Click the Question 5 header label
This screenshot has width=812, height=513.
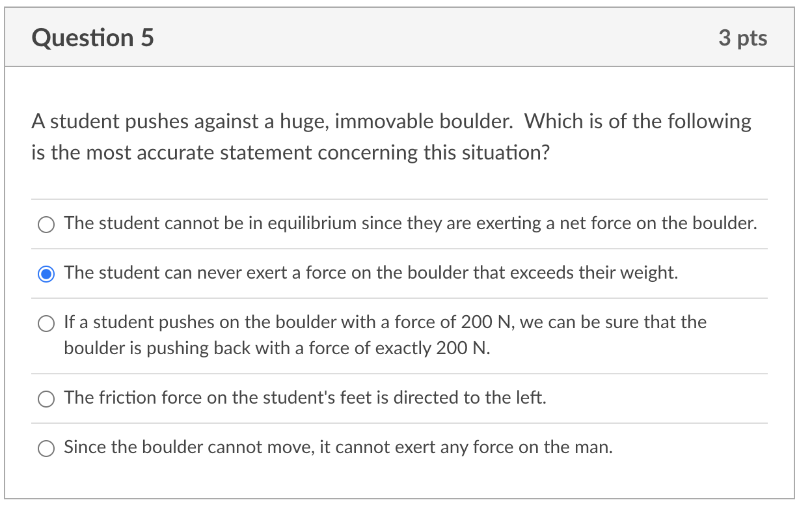click(x=92, y=38)
